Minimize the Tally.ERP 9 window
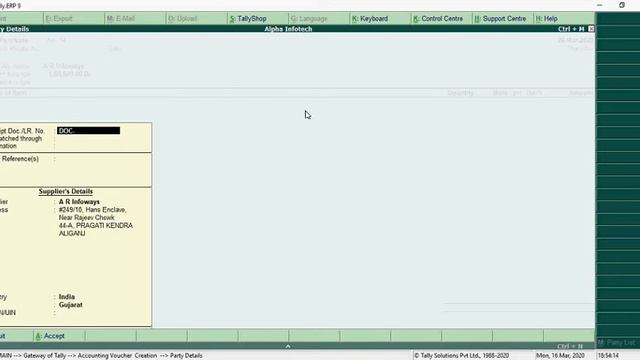 pos(600,5)
